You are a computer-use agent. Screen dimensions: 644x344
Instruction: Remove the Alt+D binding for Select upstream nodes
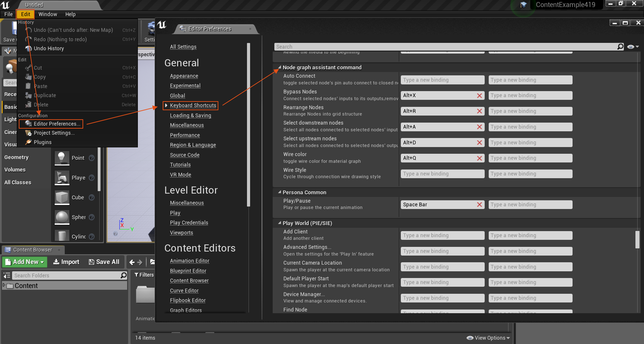479,143
